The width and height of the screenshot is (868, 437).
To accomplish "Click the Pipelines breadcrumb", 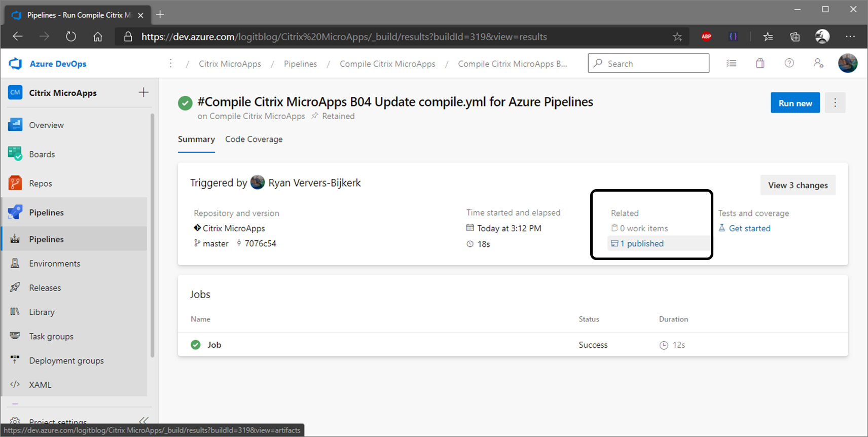I will pos(300,64).
